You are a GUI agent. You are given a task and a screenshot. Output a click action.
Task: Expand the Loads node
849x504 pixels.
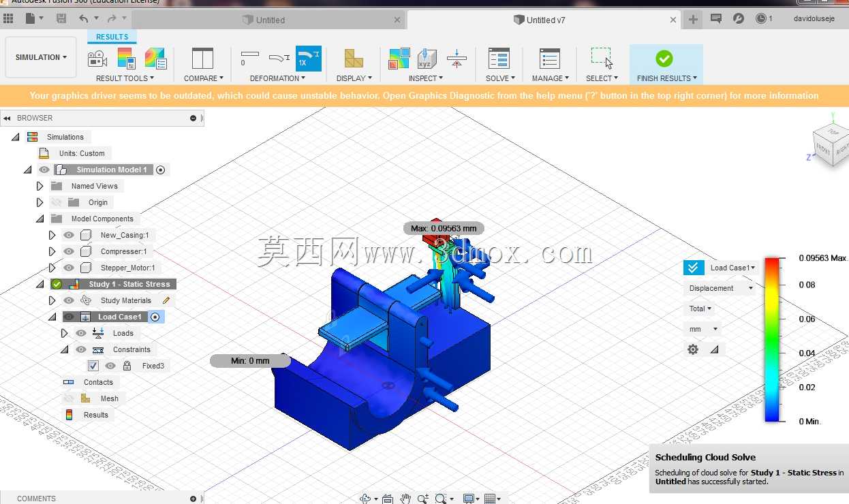coord(64,333)
